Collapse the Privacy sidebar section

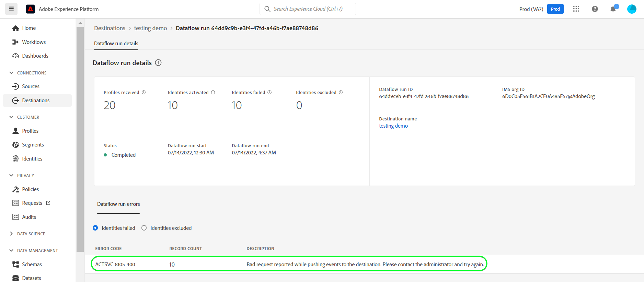pyautogui.click(x=11, y=175)
